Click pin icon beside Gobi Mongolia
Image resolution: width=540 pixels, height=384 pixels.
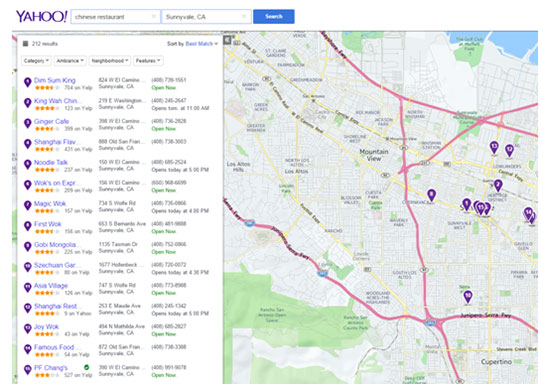tap(28, 247)
